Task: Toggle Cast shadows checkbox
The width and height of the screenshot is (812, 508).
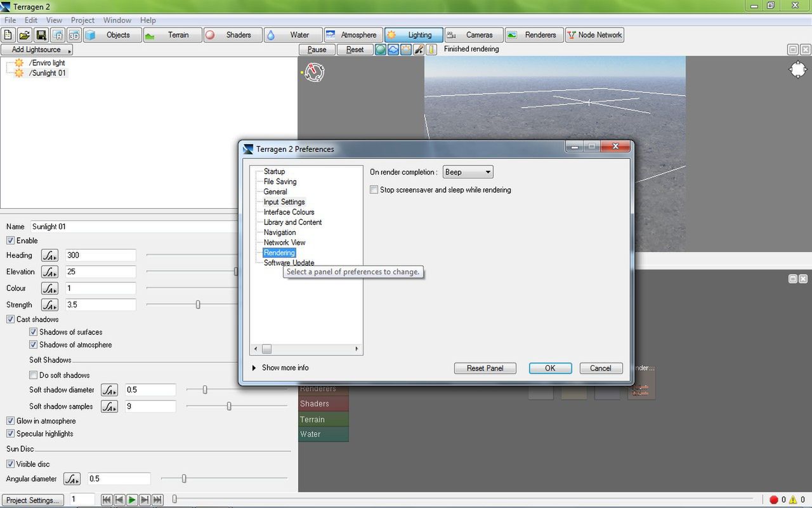Action: [x=10, y=319]
